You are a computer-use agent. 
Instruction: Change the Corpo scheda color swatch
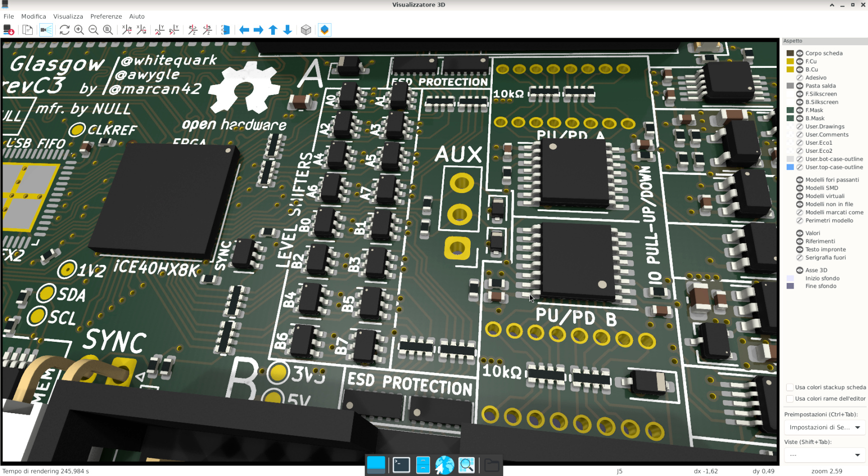pos(790,53)
